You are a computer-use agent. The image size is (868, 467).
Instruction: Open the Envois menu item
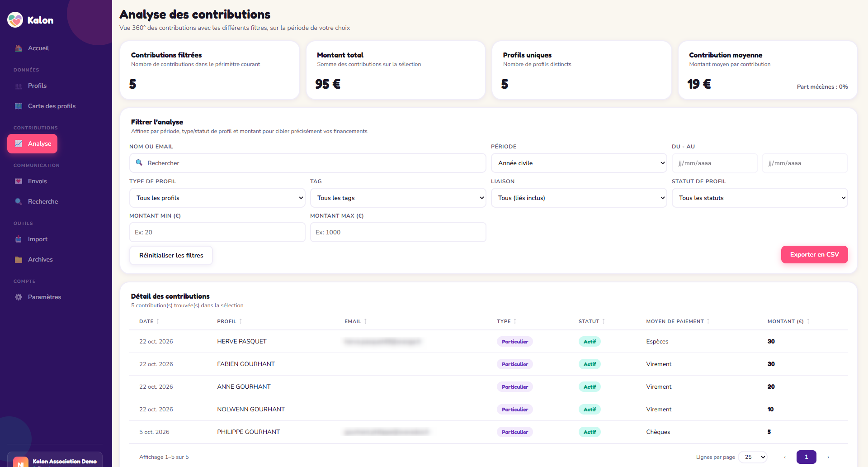(37, 181)
